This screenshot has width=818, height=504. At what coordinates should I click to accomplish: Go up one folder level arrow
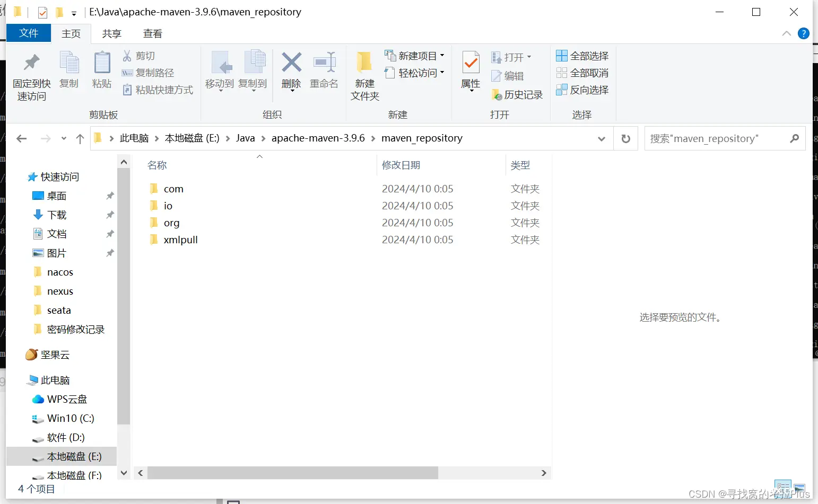[80, 138]
